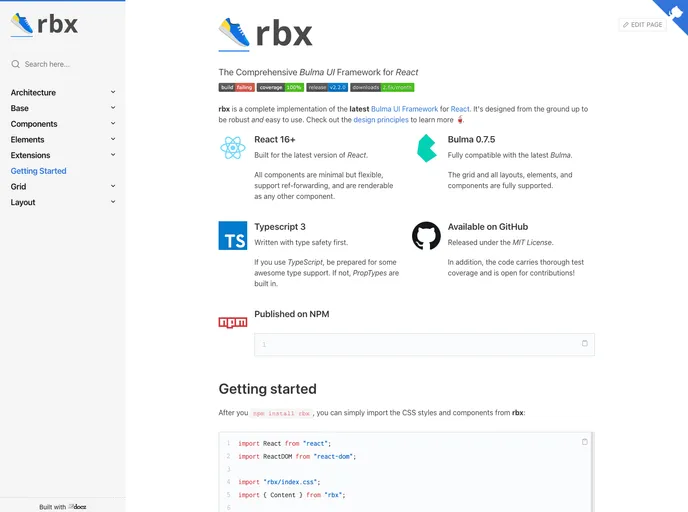The height and width of the screenshot is (512, 688).
Task: Expand the Layout section chevron
Action: tap(113, 202)
